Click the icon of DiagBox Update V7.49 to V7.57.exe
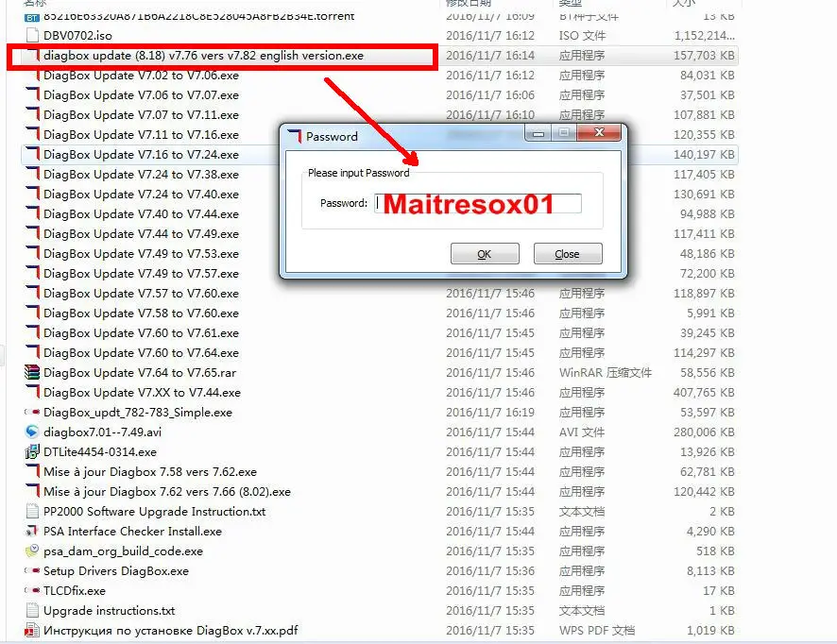This screenshot has height=644, width=837. tap(32, 273)
